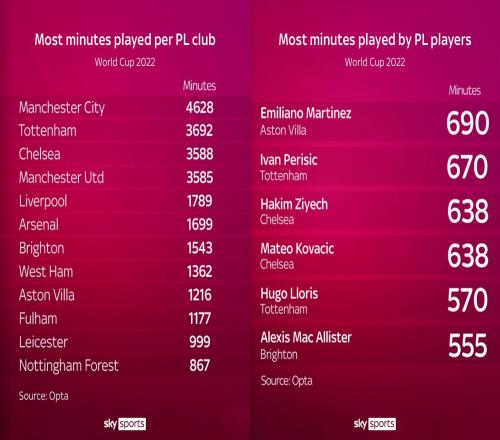This screenshot has height=440, width=500.
Task: Click Tottenham's 3692 minutes value
Action: 199,130
